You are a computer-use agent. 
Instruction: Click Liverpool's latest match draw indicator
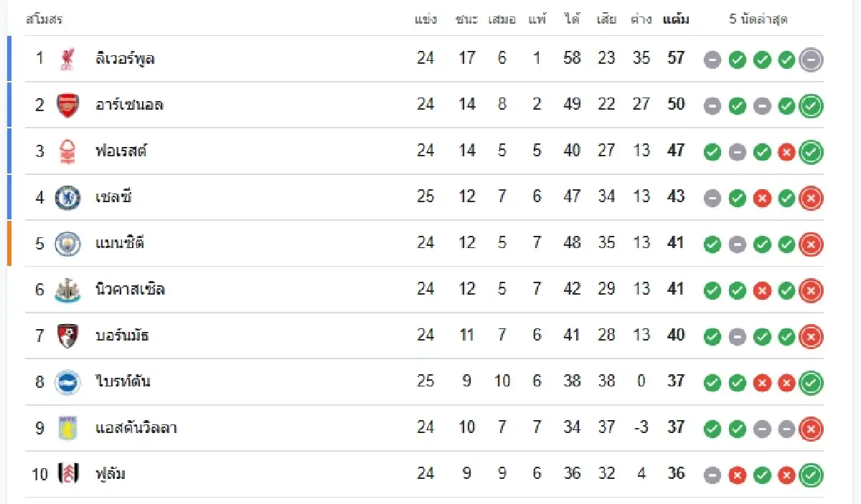pyautogui.click(x=811, y=60)
